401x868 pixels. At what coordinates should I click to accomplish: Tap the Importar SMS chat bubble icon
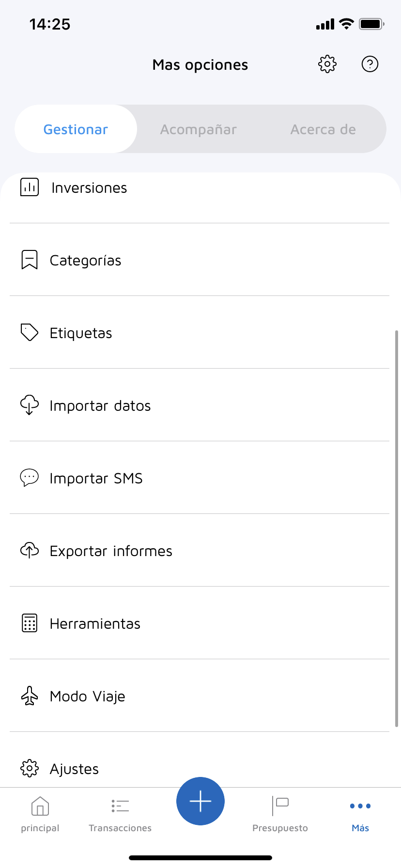pyautogui.click(x=30, y=478)
